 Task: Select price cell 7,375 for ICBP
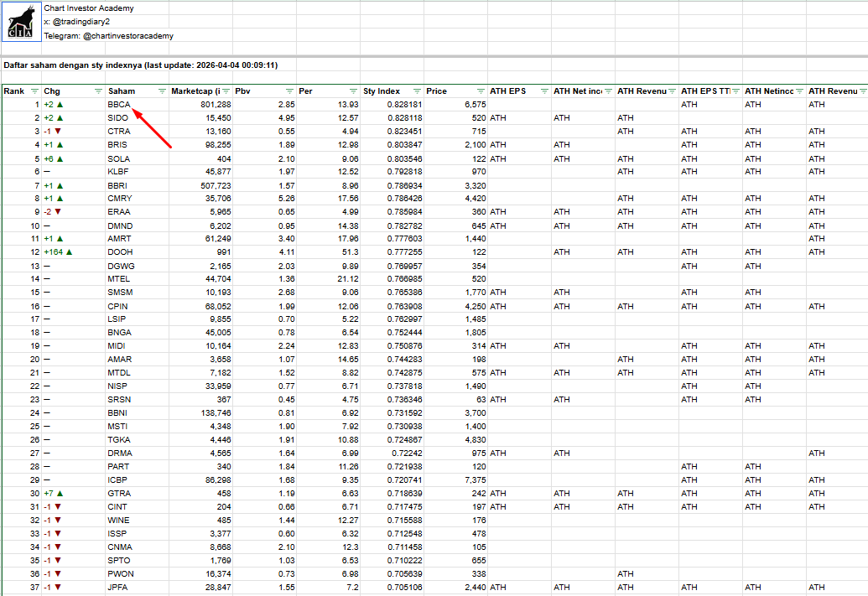tap(456, 479)
